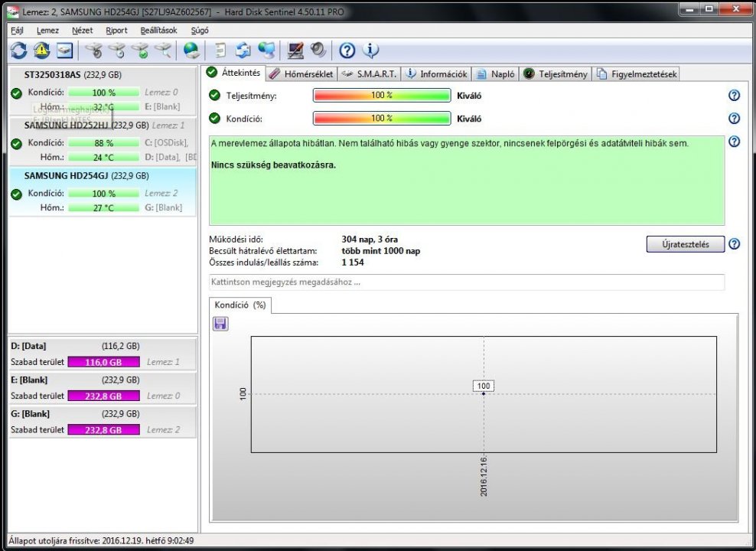Switch to the Hőmérséklet tab
This screenshot has width=756, height=551.
click(x=301, y=73)
